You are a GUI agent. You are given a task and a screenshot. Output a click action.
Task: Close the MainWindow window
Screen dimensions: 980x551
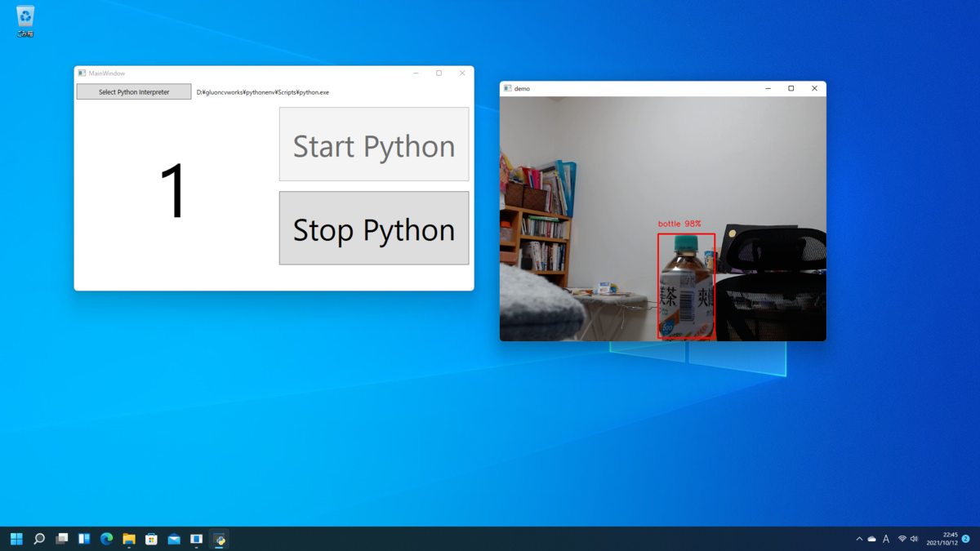click(462, 73)
